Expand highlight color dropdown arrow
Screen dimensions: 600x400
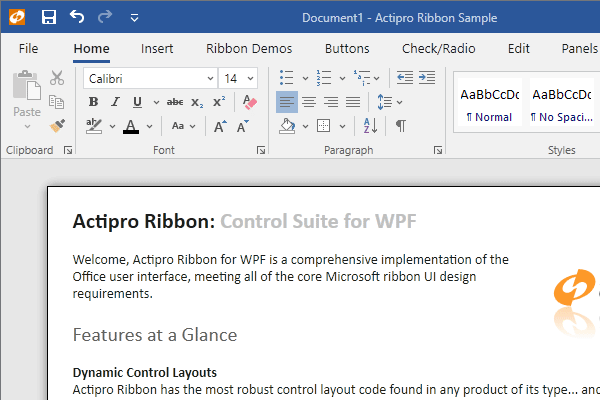coord(112,126)
